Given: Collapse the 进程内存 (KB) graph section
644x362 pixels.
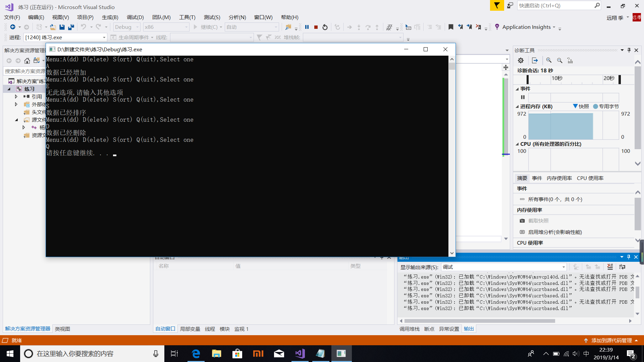Looking at the screenshot, I should pos(517,107).
